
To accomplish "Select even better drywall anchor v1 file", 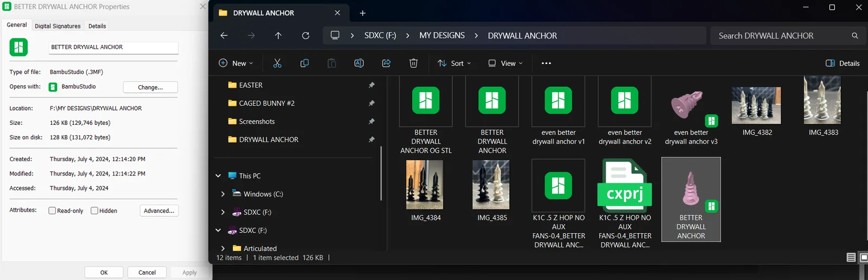I will [559, 111].
